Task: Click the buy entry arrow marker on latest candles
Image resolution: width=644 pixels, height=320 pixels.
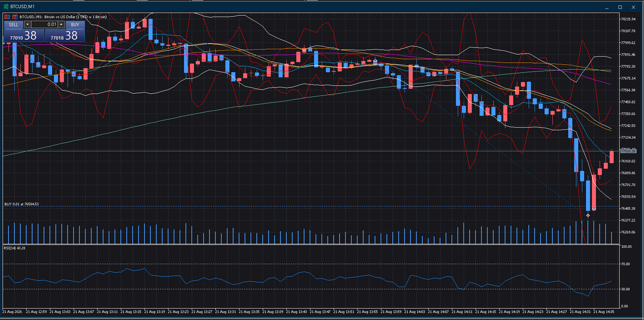Action: [x=594, y=208]
